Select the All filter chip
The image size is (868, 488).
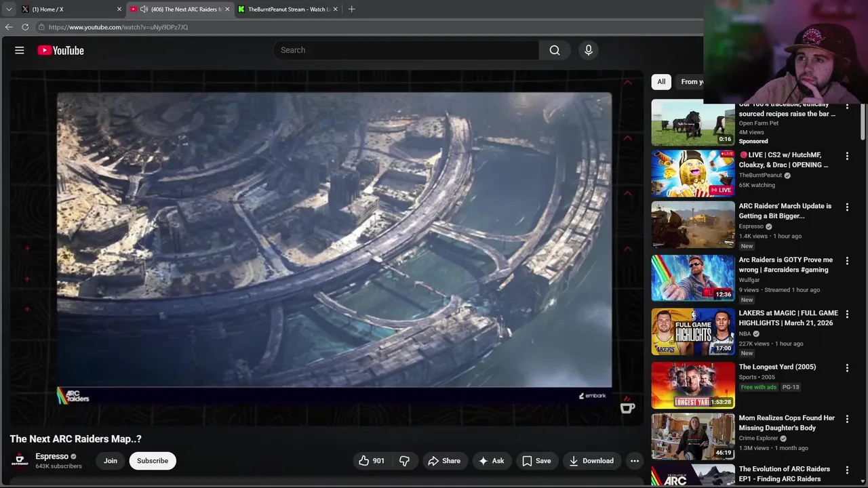pos(661,82)
